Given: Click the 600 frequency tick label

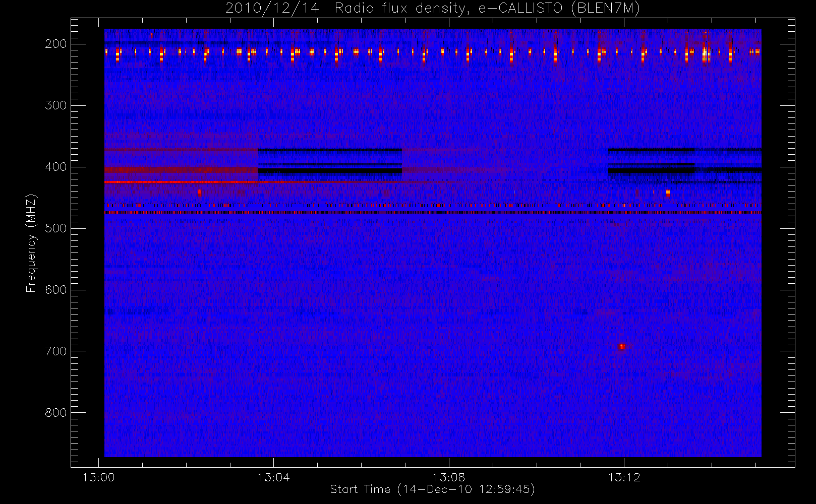Looking at the screenshot, I should coord(56,290).
